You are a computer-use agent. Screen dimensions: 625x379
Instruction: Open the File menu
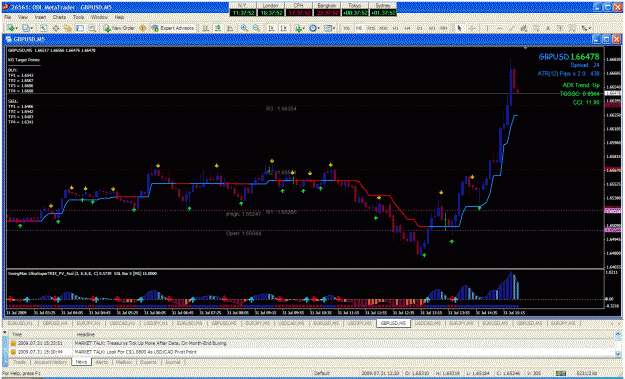(8, 18)
